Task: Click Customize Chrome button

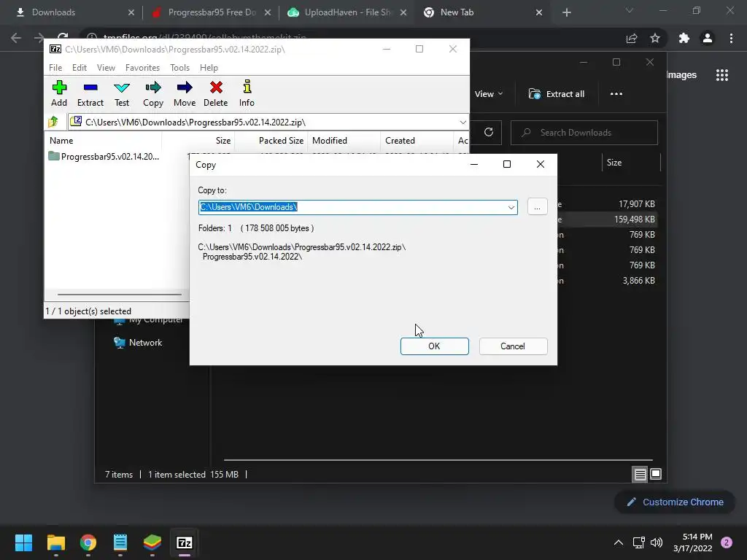Action: (x=675, y=502)
